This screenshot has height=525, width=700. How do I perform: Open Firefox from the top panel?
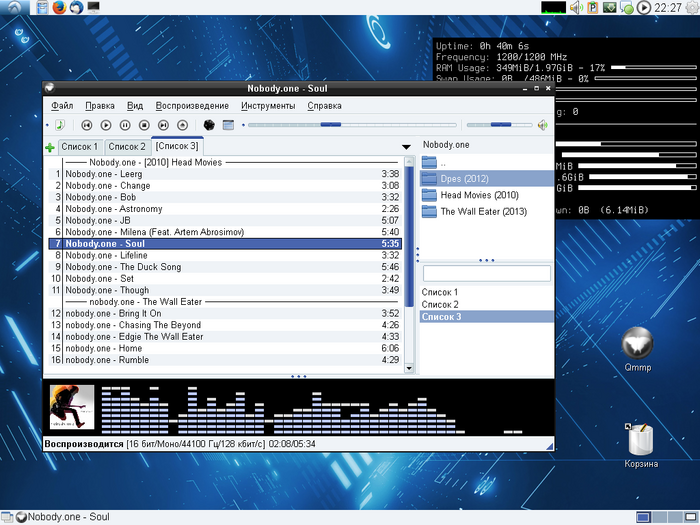[x=58, y=8]
